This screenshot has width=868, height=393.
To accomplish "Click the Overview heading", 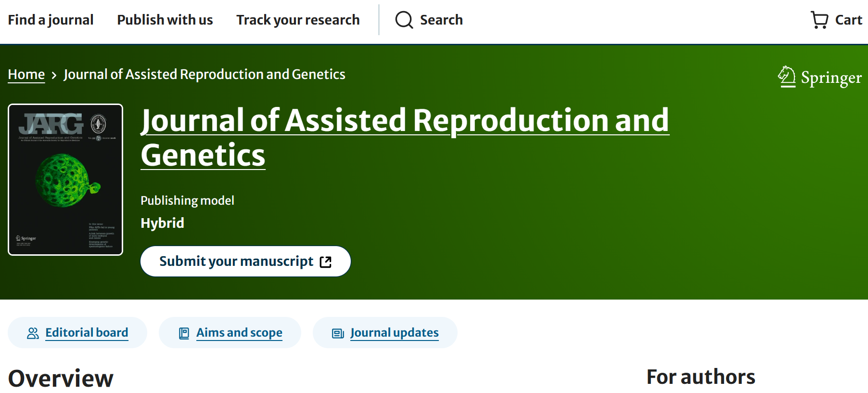I will pyautogui.click(x=61, y=379).
